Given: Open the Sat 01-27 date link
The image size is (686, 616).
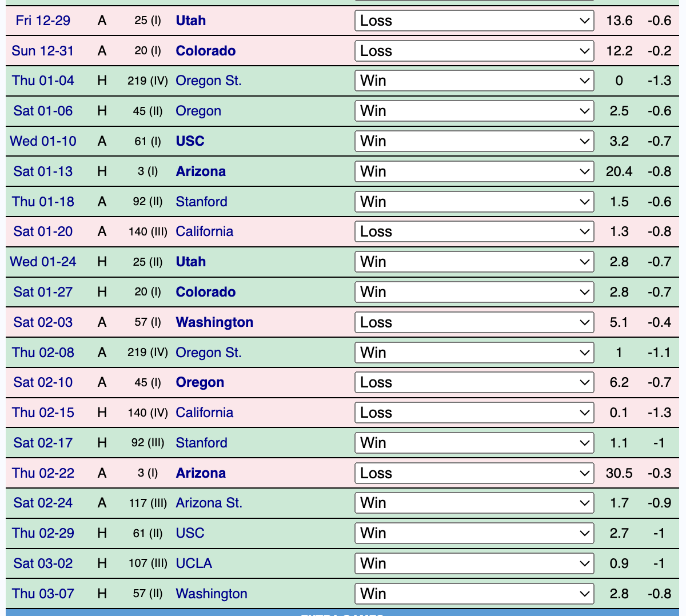Looking at the screenshot, I should pyautogui.click(x=43, y=292).
